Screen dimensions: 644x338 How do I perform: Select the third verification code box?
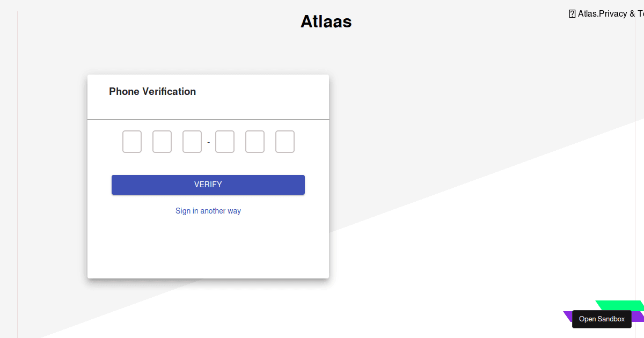(x=192, y=142)
